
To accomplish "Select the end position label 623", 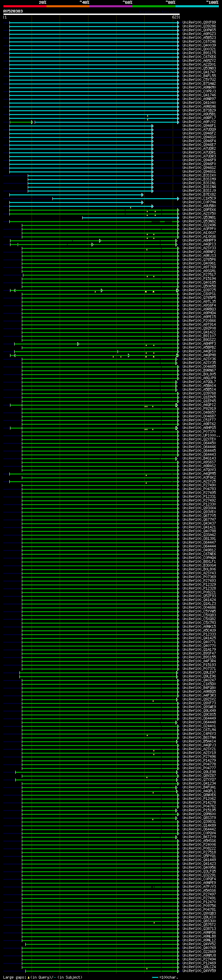I will 175,17.
